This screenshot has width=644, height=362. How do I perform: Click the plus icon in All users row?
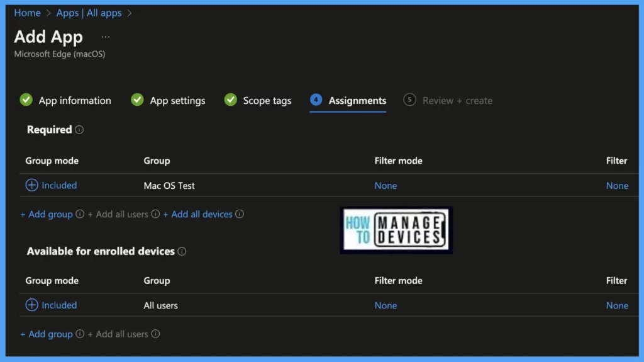[x=31, y=305]
